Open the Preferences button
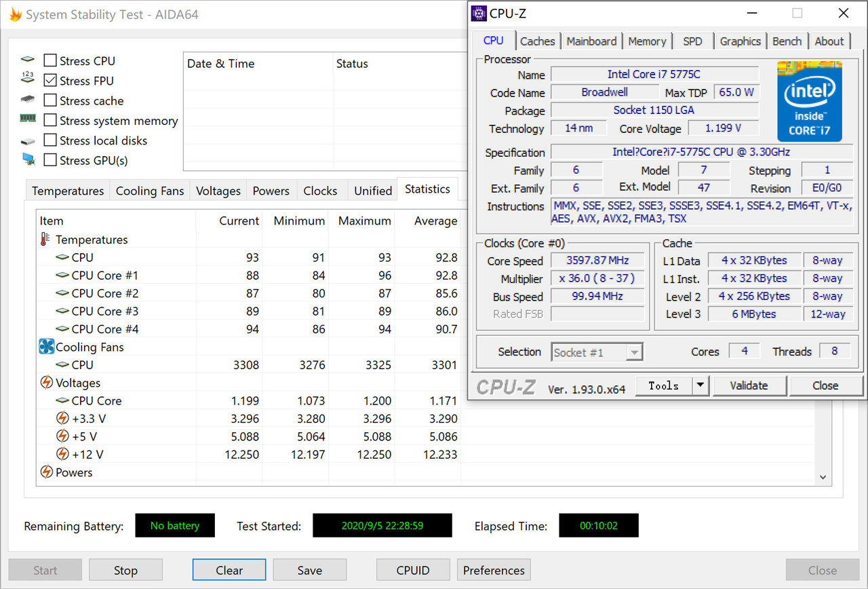 pyautogui.click(x=494, y=570)
